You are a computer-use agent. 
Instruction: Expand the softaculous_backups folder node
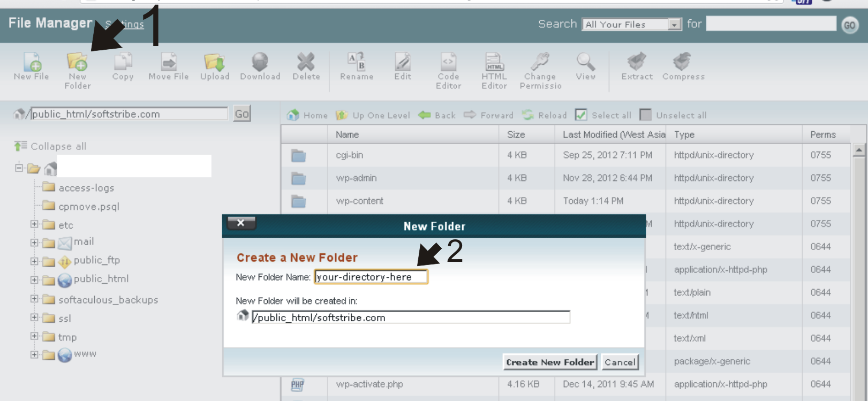click(x=34, y=299)
